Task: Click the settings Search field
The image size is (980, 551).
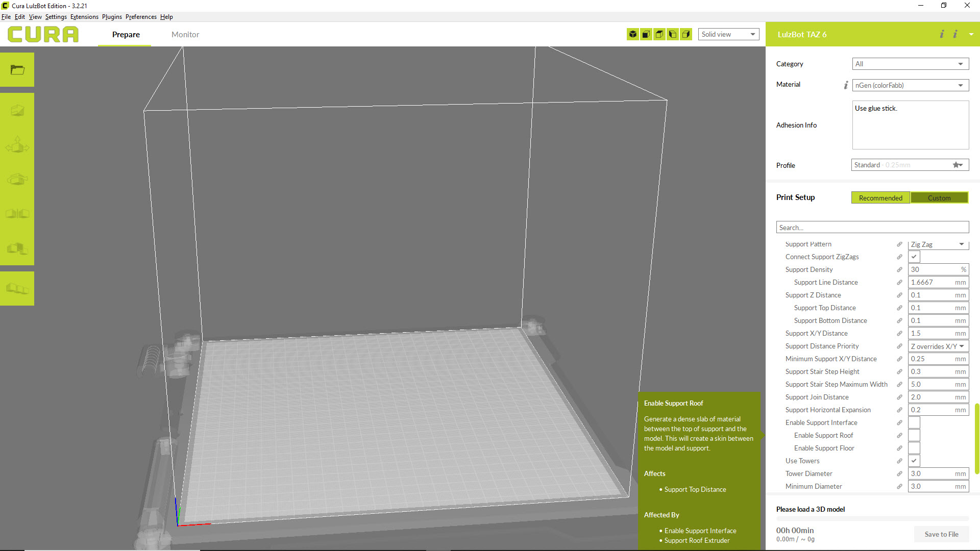Action: click(872, 228)
